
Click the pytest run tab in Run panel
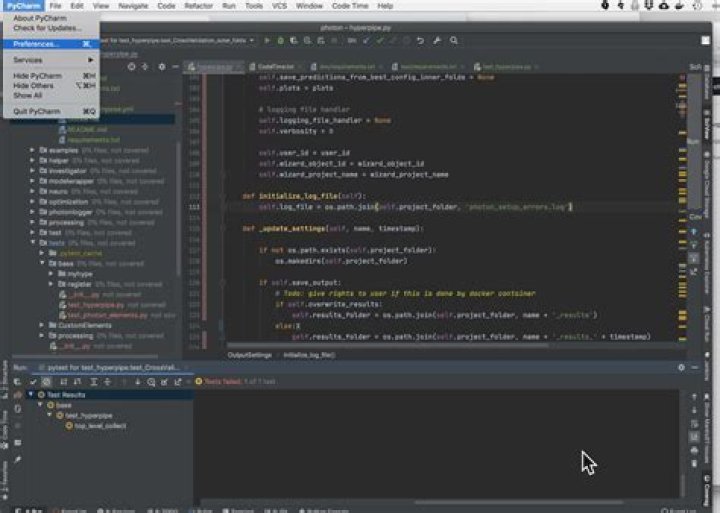pos(113,367)
